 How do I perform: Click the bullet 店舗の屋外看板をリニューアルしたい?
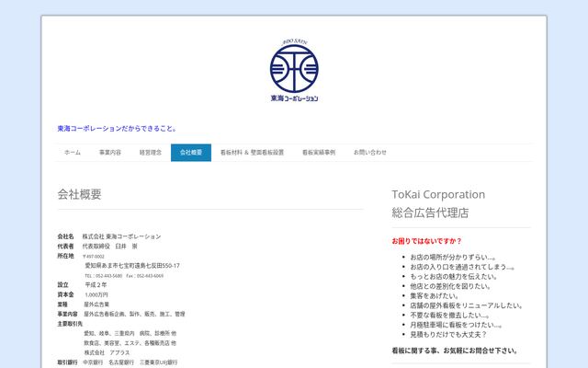467,305
